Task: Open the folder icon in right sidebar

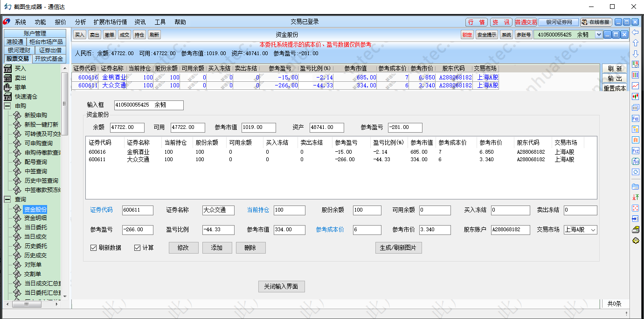Action: (635, 186)
